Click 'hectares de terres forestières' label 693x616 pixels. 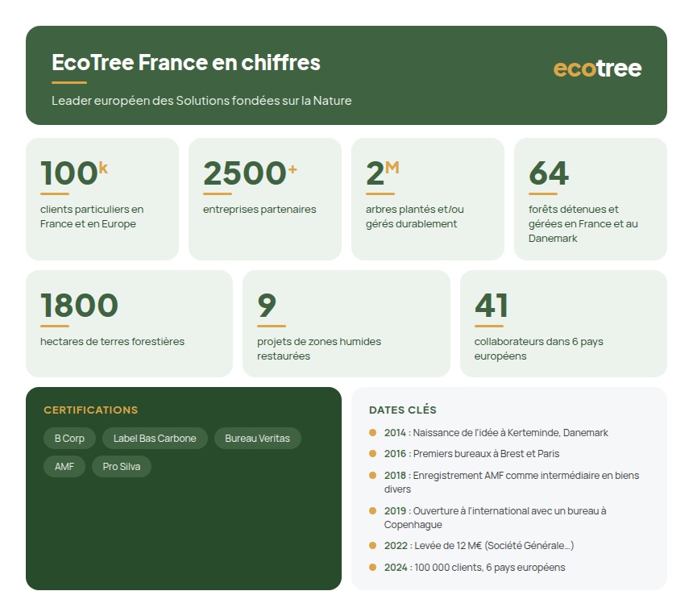point(112,341)
